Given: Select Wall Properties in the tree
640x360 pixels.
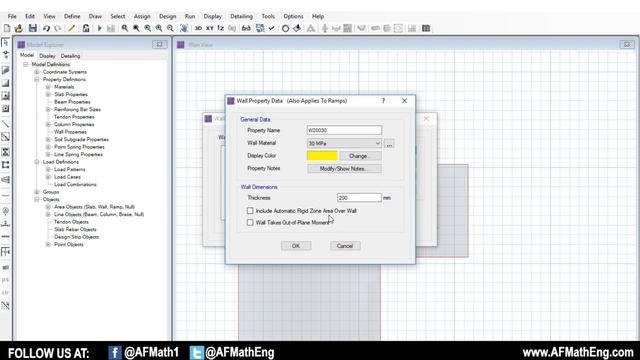Looking at the screenshot, I should click(x=70, y=132).
